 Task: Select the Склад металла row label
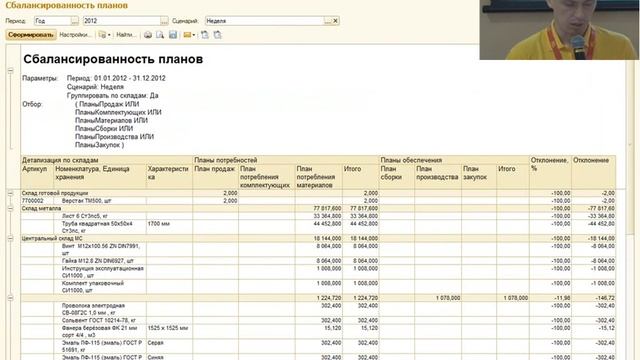coord(41,208)
